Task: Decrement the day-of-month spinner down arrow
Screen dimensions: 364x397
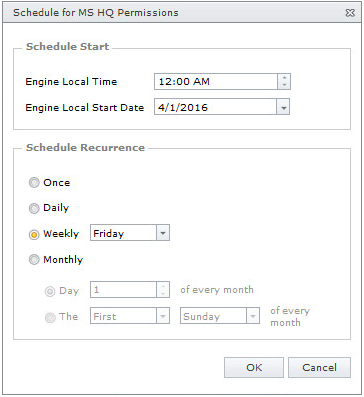Action: coord(163,293)
